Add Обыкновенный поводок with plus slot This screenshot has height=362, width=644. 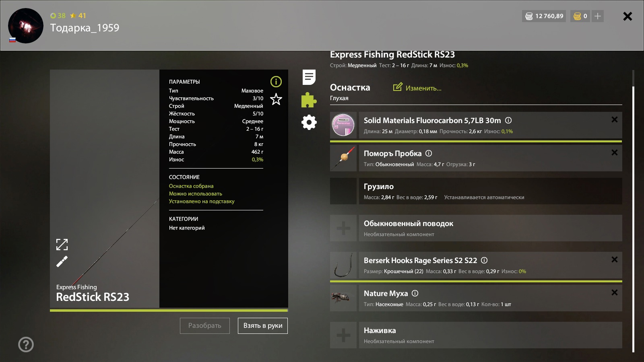[343, 228]
